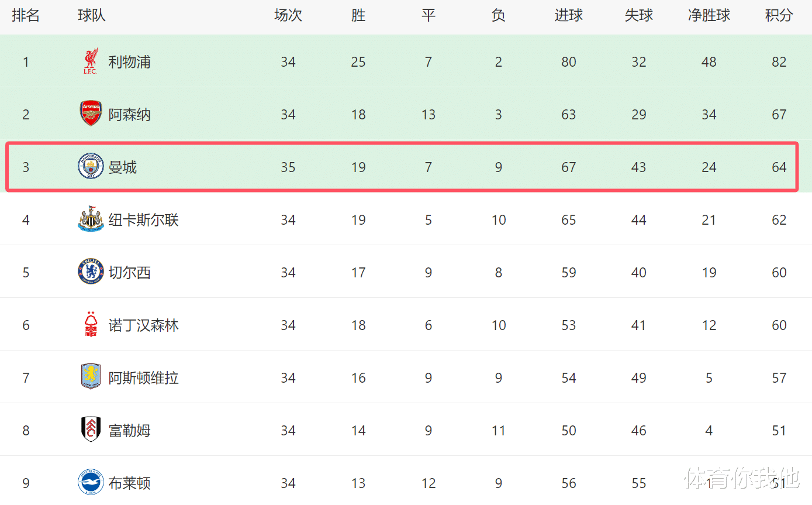Click the Nottingham Forest crest icon
The width and height of the screenshot is (812, 505).
pyautogui.click(x=91, y=325)
